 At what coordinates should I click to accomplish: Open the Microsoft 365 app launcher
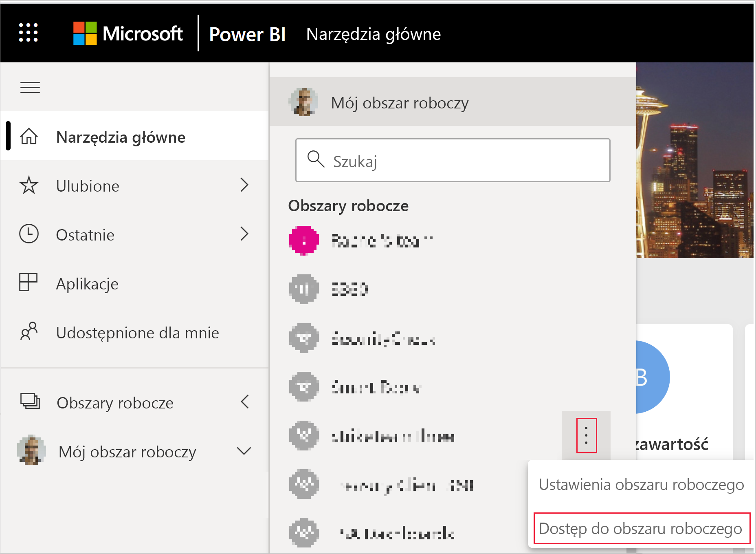tap(28, 33)
